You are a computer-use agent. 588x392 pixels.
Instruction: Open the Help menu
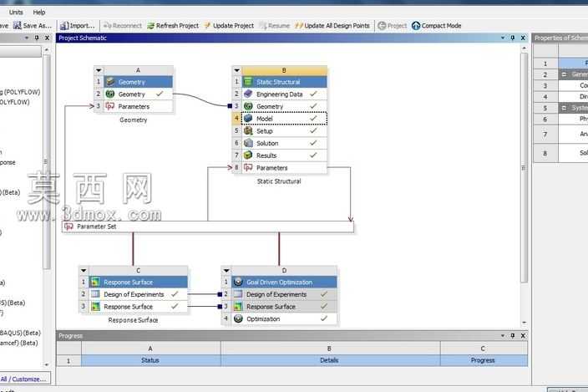[39, 12]
